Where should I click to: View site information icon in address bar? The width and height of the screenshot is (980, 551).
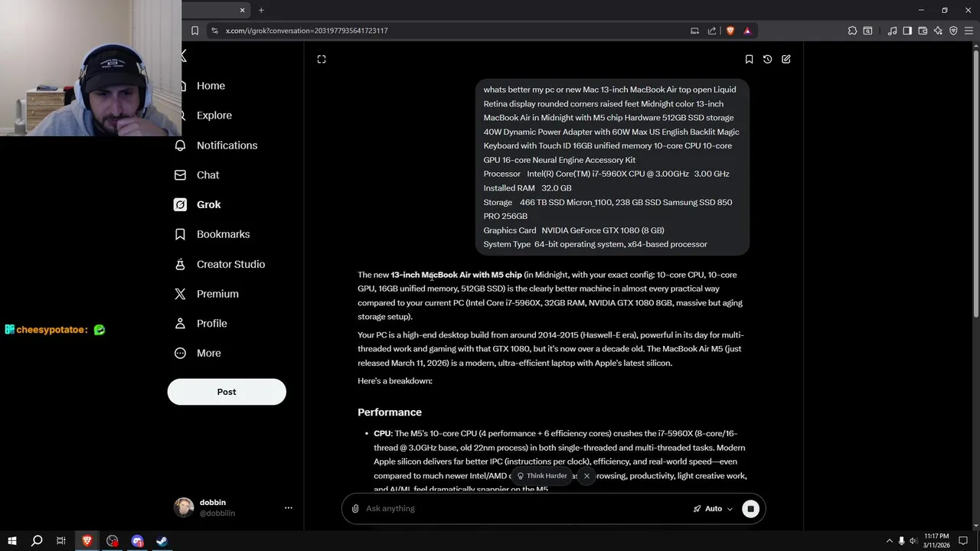214,31
